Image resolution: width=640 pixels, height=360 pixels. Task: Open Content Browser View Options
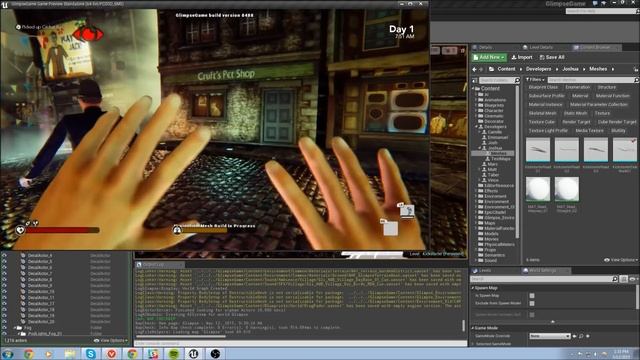(x=620, y=260)
